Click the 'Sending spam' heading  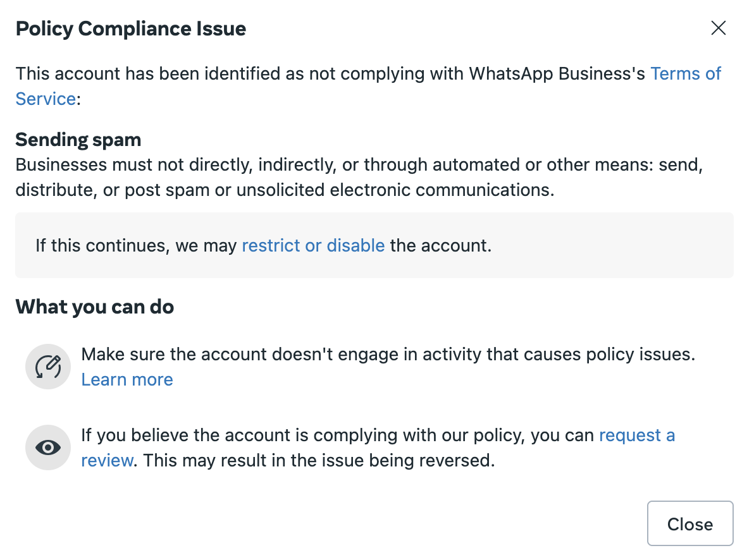78,140
